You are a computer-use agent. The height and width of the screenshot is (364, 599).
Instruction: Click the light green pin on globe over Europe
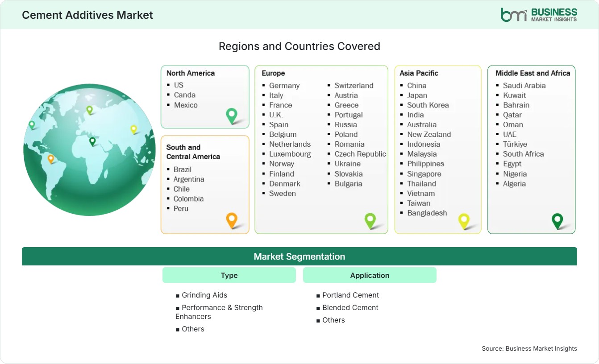(89, 110)
